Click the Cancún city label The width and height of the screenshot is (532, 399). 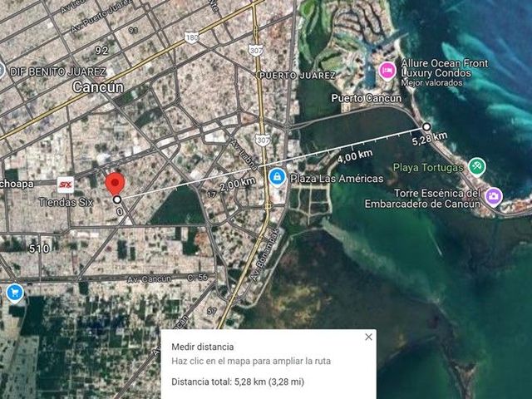tap(98, 87)
